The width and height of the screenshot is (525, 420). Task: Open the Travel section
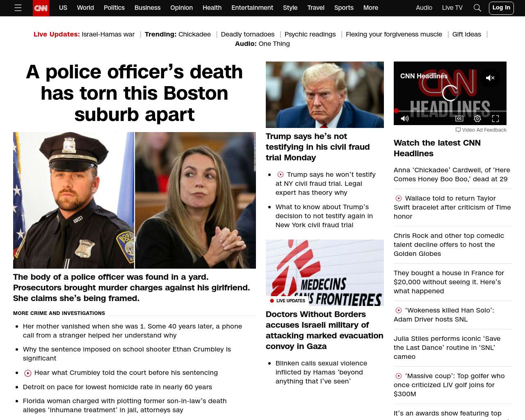316,8
